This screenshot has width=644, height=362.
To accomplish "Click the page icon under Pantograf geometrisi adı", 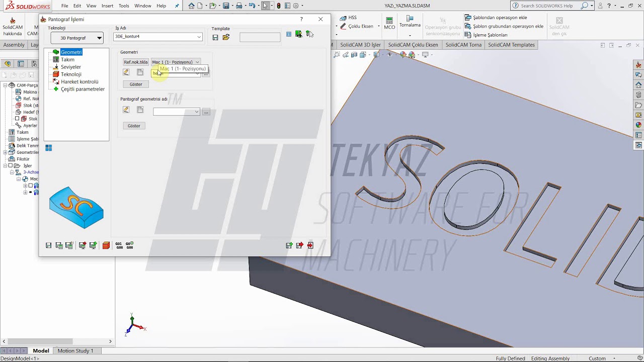I will (140, 110).
